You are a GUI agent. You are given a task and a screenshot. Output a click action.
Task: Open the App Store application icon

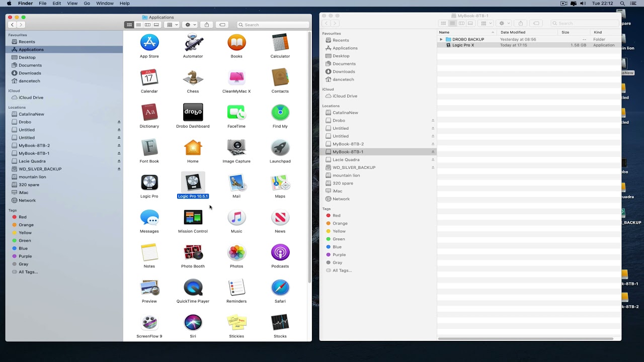point(149,43)
